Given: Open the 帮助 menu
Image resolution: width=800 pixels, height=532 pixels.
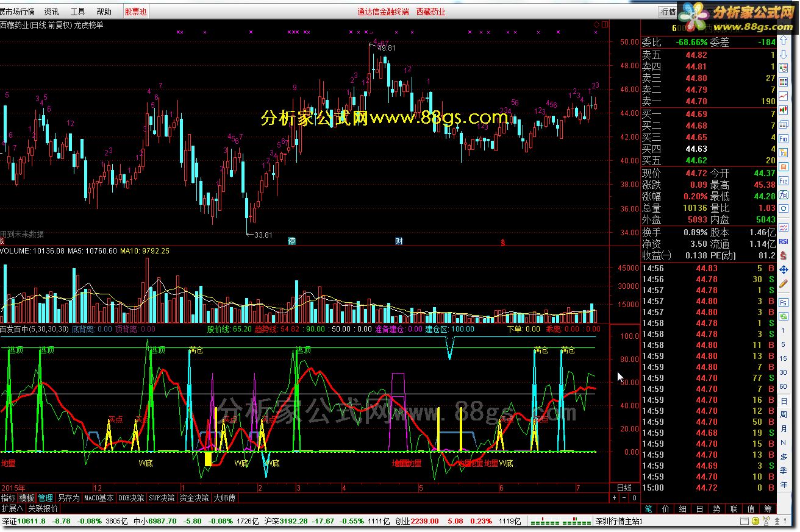Looking at the screenshot, I should [104, 12].
